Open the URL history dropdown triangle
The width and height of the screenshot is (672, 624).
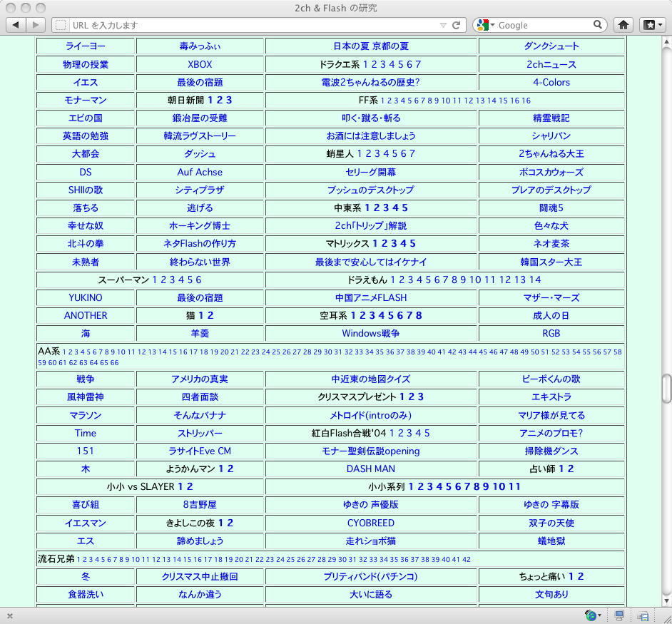tap(443, 25)
